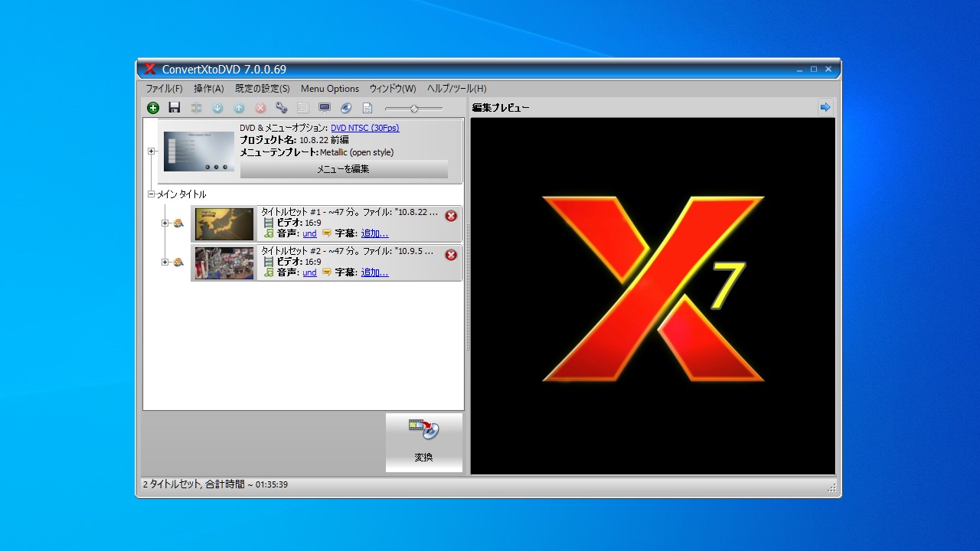Open the Menu Options menu
This screenshot has width=980, height=551.
pos(330,89)
